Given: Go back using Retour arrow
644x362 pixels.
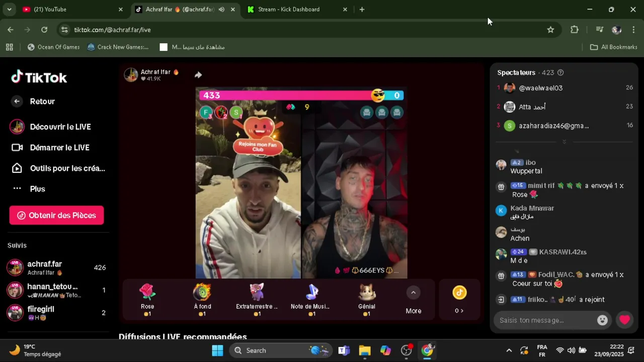Looking at the screenshot, I should point(17,101).
